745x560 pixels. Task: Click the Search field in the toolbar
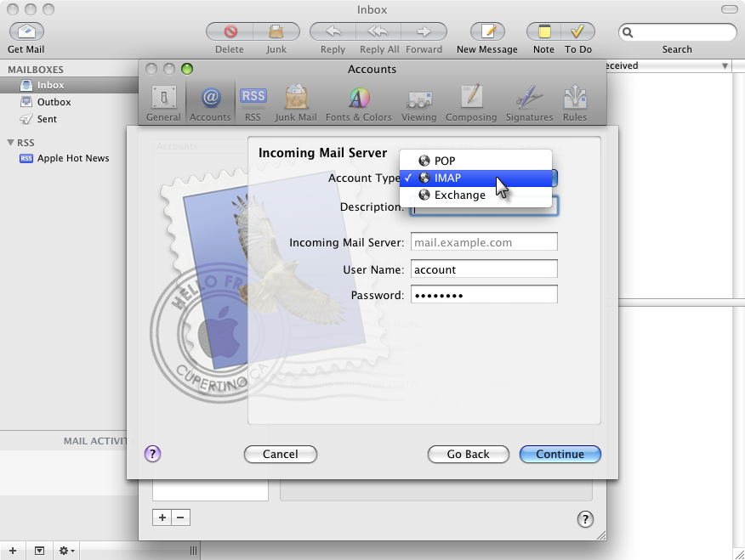pyautogui.click(x=678, y=32)
